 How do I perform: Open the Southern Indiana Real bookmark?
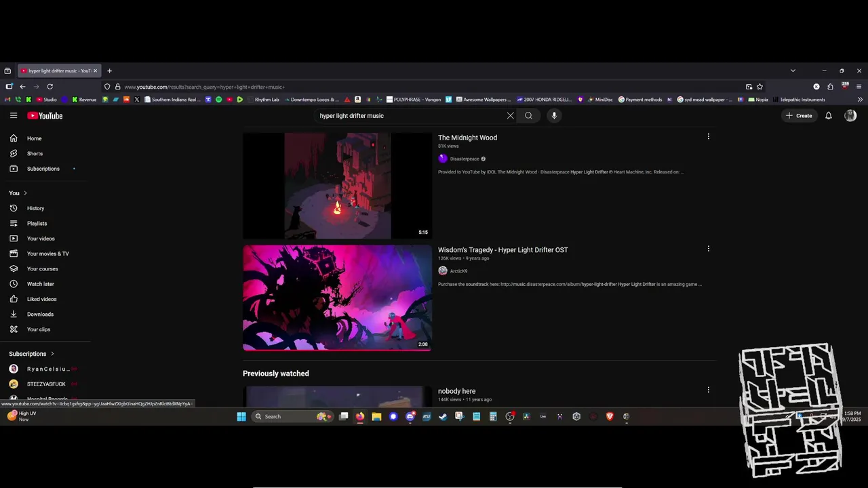172,100
